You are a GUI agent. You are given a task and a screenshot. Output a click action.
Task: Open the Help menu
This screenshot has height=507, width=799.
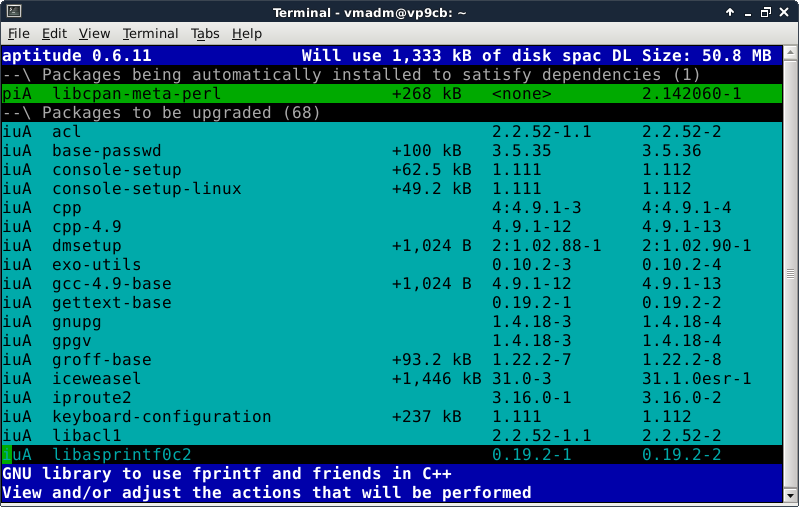click(246, 33)
